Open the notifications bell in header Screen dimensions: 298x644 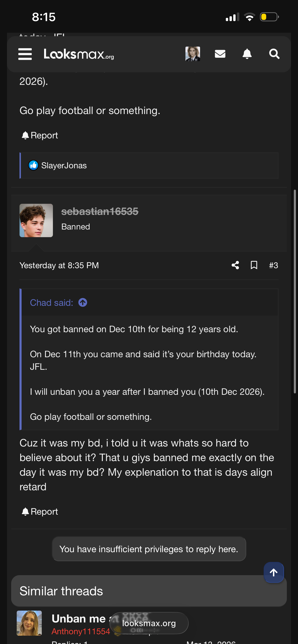247,54
